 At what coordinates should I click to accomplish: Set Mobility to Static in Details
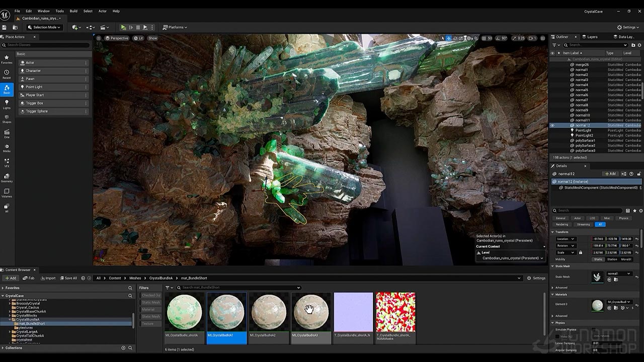pyautogui.click(x=598, y=259)
